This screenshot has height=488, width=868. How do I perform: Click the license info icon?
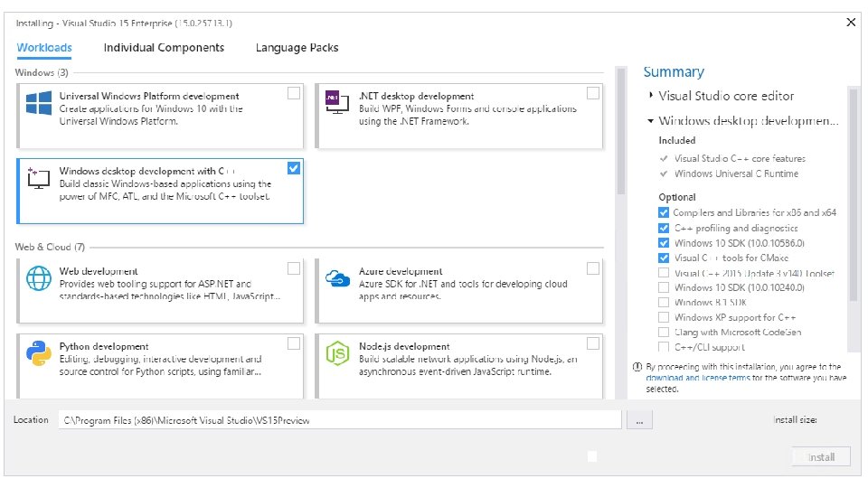(x=637, y=367)
